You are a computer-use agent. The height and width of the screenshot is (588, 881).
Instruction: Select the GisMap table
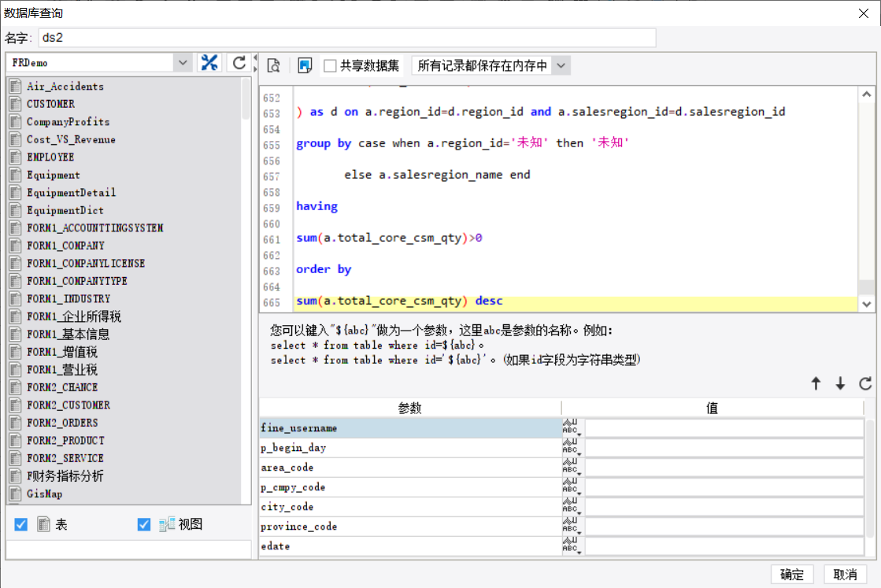pos(44,494)
